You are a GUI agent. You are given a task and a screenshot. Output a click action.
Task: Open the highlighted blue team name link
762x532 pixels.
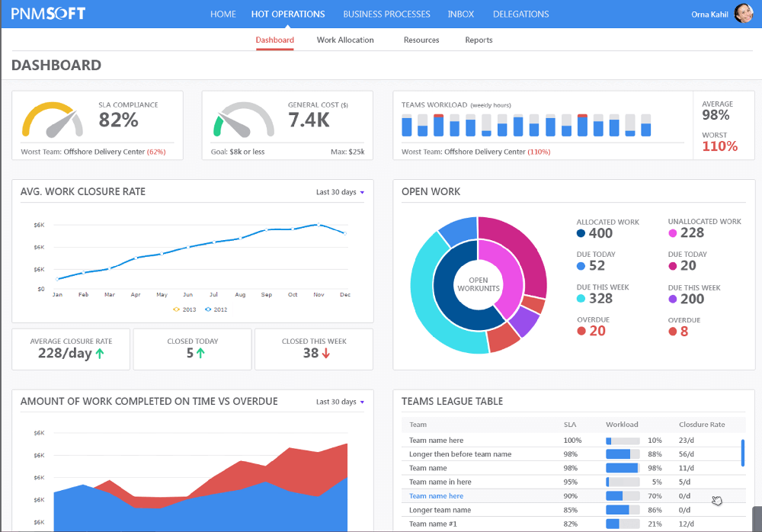coord(436,496)
